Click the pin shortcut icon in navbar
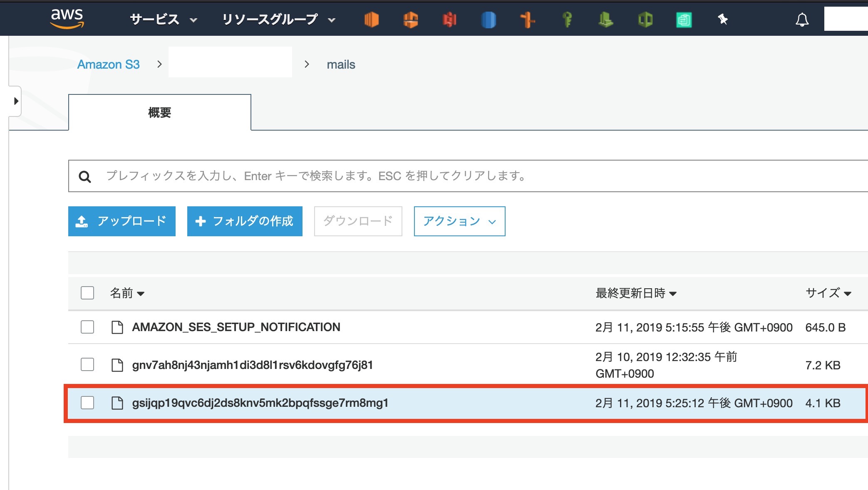This screenshot has height=490, width=868. point(723,19)
